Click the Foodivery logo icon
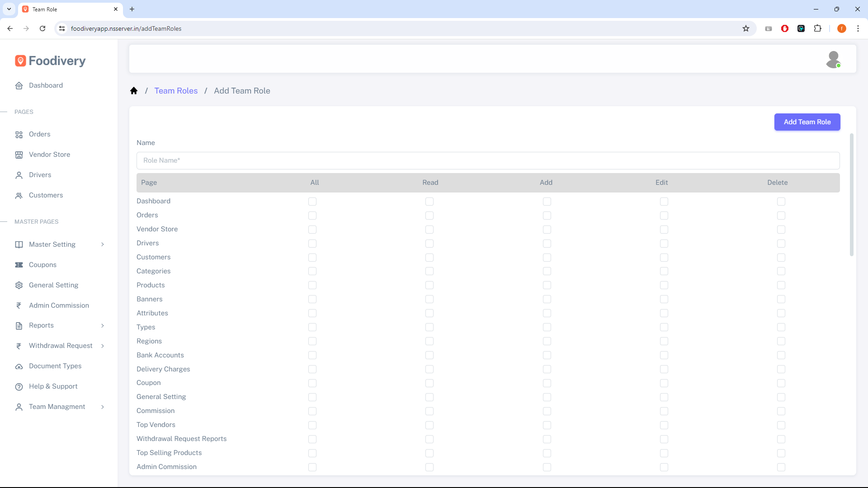Image resolution: width=868 pixels, height=488 pixels. 20,61
